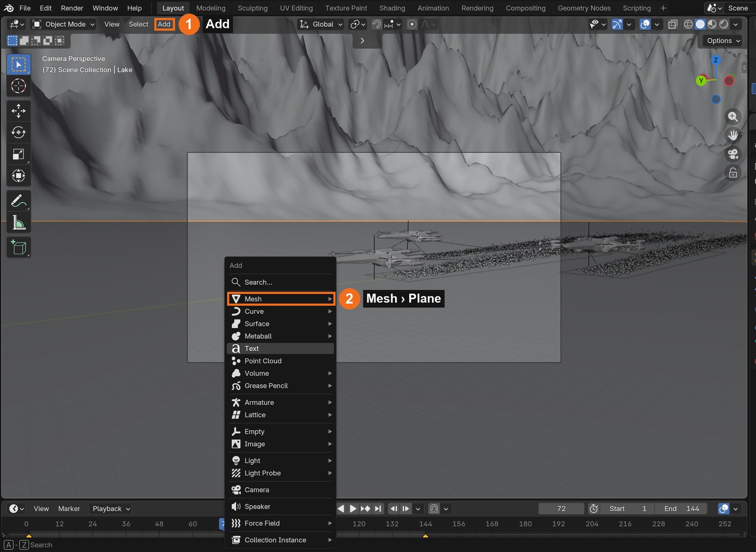Toggle lock camera to view
This screenshot has height=552, width=756.
(x=733, y=173)
